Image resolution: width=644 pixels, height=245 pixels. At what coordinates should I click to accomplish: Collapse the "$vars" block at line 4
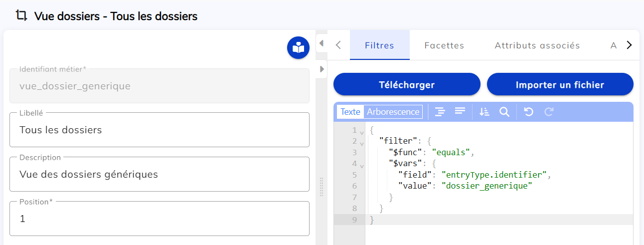click(x=362, y=165)
